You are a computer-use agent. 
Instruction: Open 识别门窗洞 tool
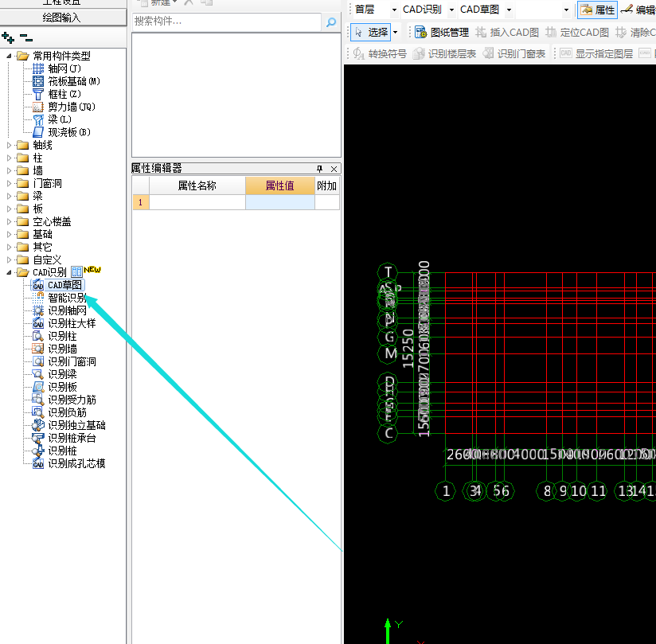click(x=64, y=361)
